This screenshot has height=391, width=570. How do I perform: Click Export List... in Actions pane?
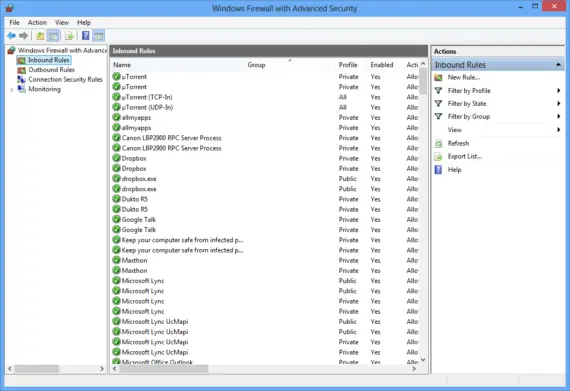[465, 156]
